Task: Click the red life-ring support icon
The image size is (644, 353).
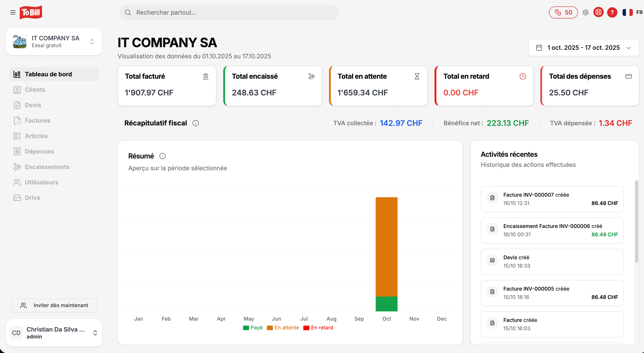Action: pos(598,12)
